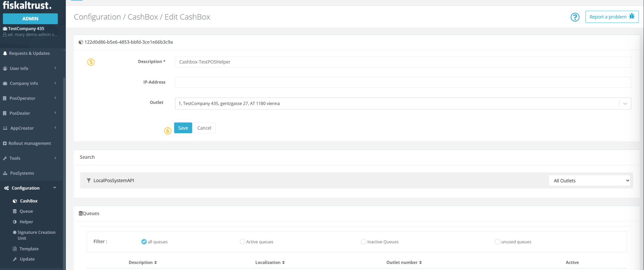This screenshot has width=644, height=270.
Task: Click the PosSystems sidebar icon
Action: coord(5,173)
